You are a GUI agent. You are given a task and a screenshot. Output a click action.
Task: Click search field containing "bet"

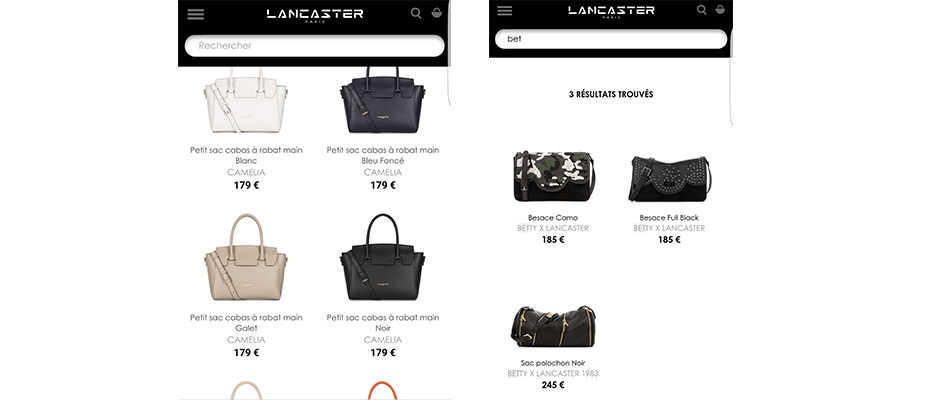coord(611,39)
